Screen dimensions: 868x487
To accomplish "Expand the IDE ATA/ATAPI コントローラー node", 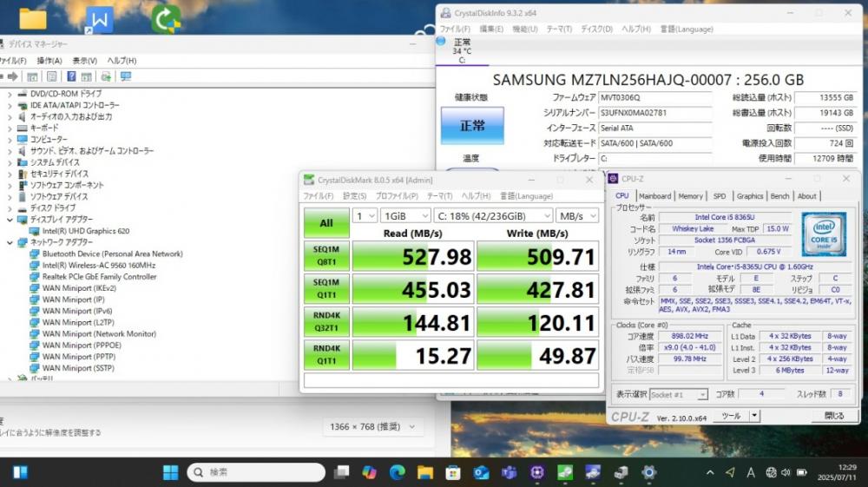I will coord(10,105).
